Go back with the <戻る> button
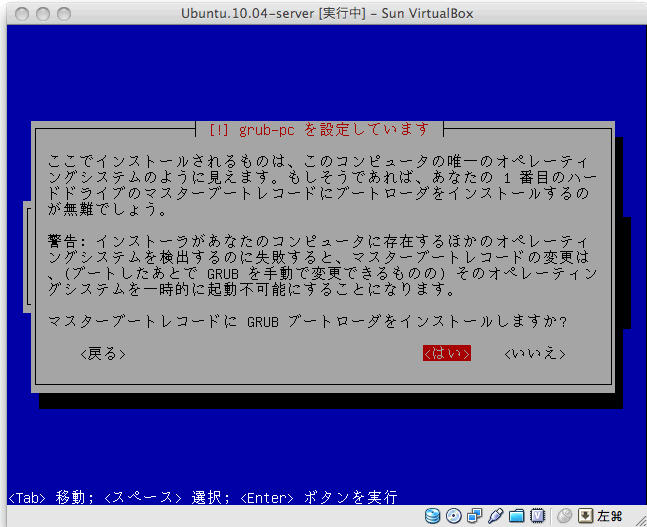The height and width of the screenshot is (527, 647). (x=103, y=354)
